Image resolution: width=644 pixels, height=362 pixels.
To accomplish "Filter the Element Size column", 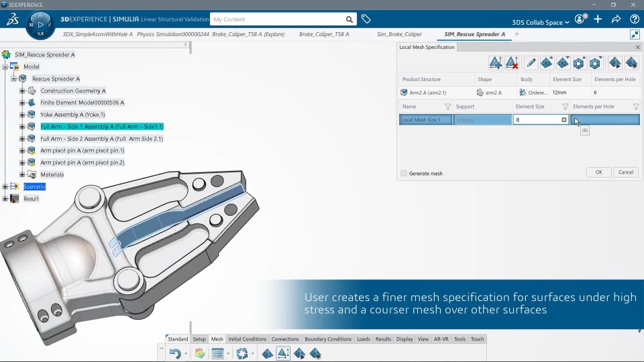I will [565, 107].
